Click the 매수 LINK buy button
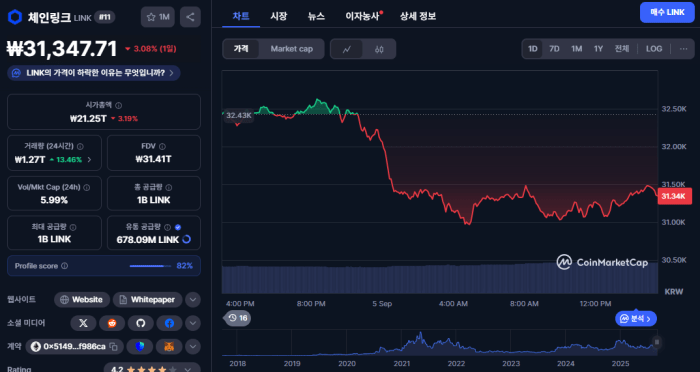 [x=667, y=13]
